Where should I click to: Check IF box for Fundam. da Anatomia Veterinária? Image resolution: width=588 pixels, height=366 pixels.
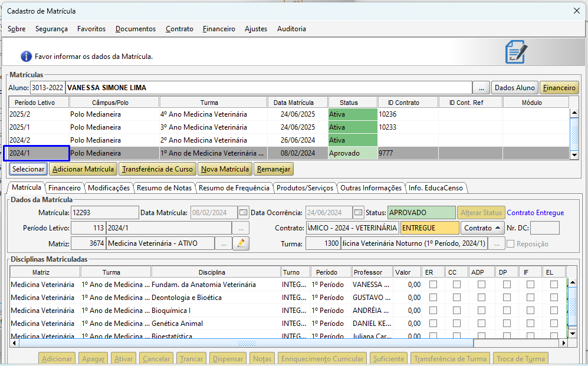530,285
